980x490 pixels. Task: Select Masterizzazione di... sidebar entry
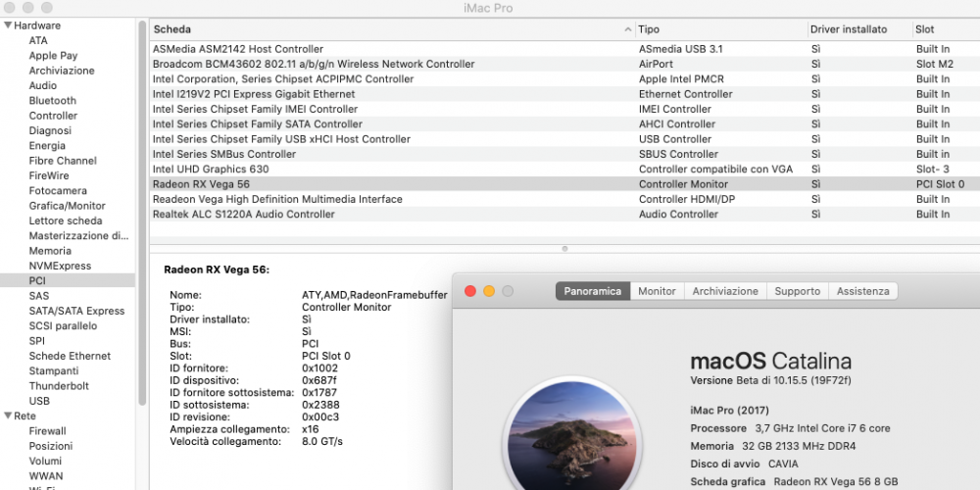(78, 235)
